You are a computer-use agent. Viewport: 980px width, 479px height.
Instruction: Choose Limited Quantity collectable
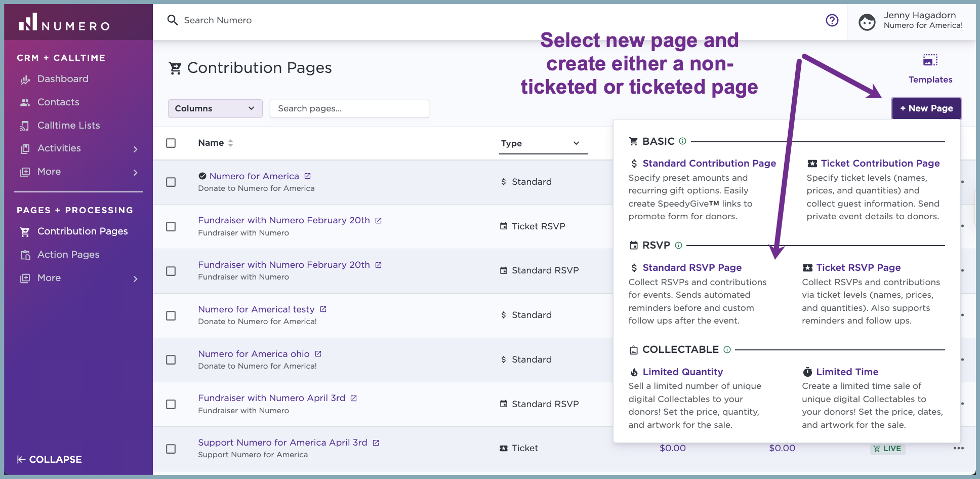[x=682, y=372]
